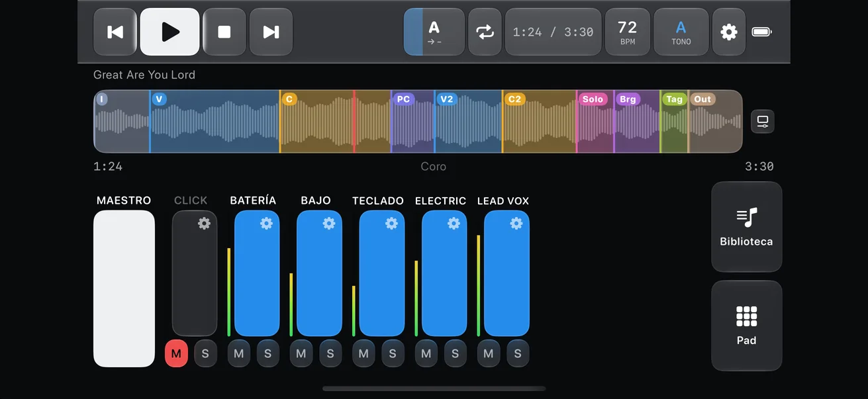Solo the BATERÍA track

point(267,353)
